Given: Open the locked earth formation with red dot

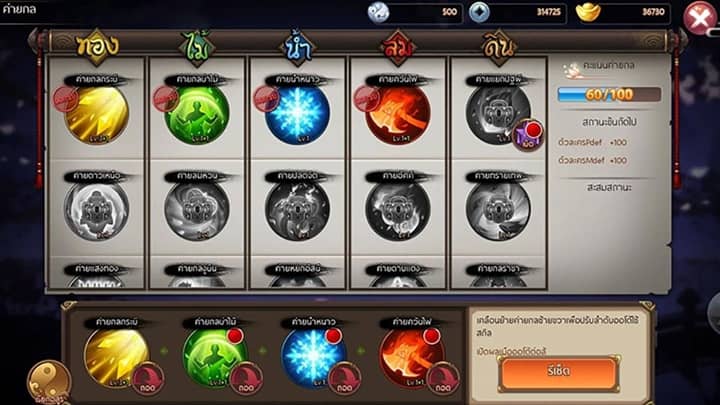Looking at the screenshot, I should click(498, 114).
